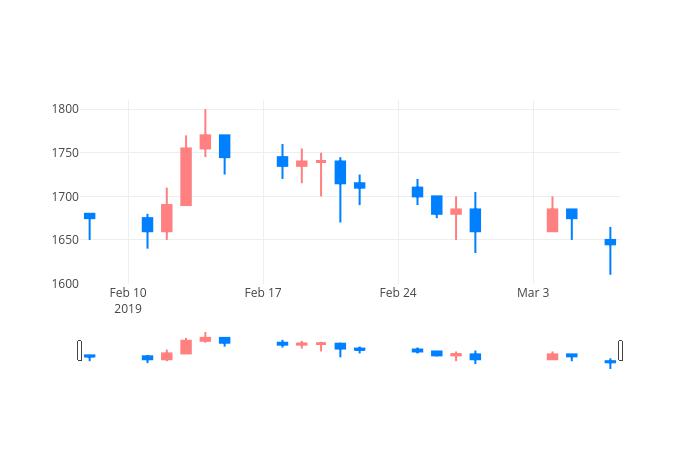
Task: Click the 1800 y-axis label
Action: (x=65, y=109)
